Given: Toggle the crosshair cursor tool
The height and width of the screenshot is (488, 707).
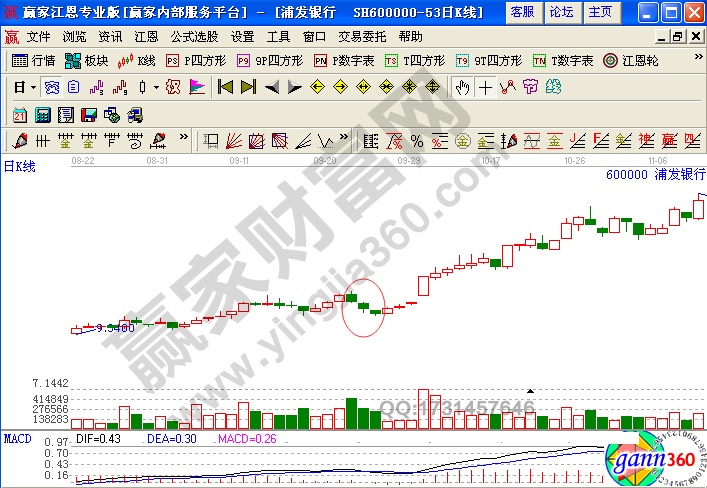Looking at the screenshot, I should (x=485, y=87).
